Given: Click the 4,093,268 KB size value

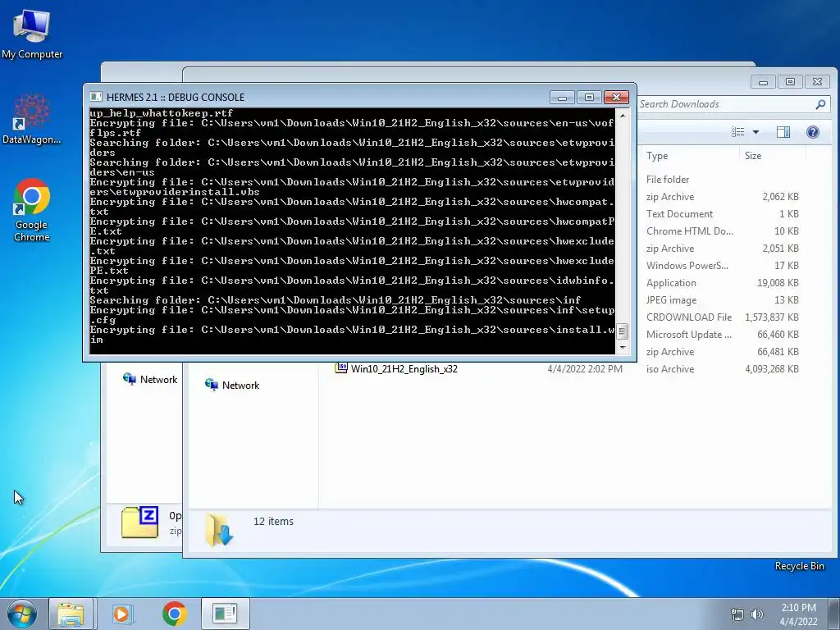Looking at the screenshot, I should pos(772,369).
